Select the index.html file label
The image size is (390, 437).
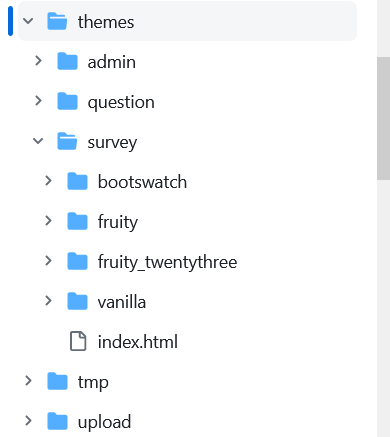pyautogui.click(x=138, y=342)
